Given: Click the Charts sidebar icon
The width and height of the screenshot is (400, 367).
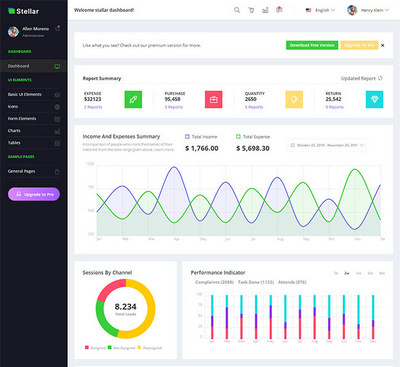Looking at the screenshot, I should pyautogui.click(x=57, y=131).
